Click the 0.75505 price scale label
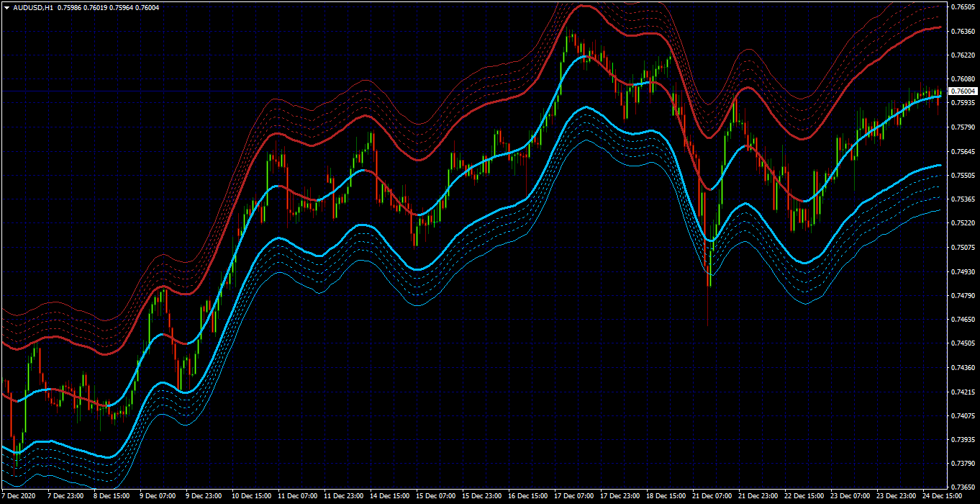 pyautogui.click(x=963, y=175)
